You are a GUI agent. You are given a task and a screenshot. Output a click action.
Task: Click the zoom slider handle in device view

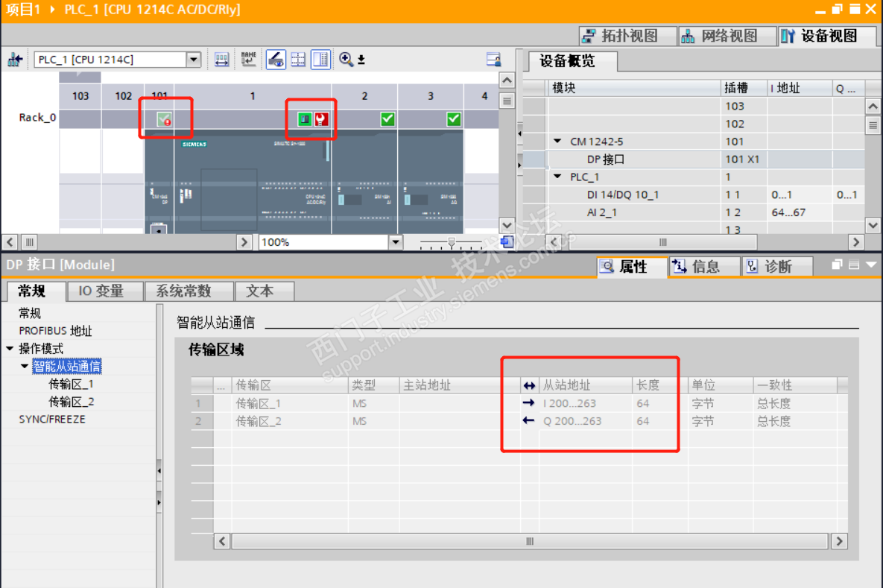click(x=451, y=242)
